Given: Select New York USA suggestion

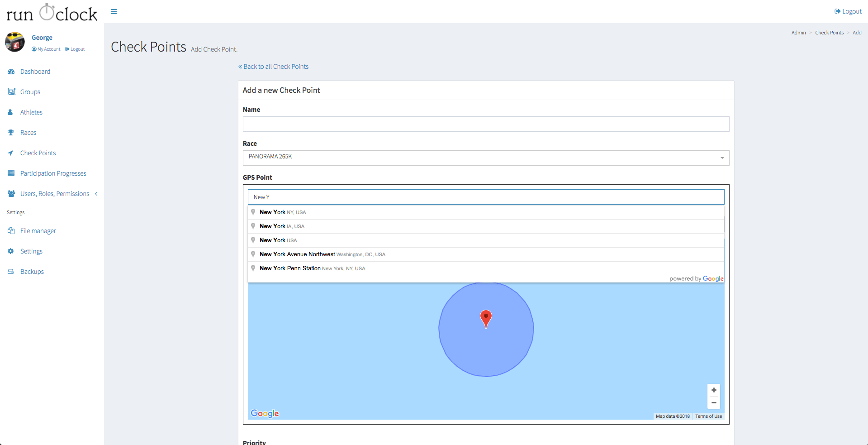Looking at the screenshot, I should (x=486, y=240).
